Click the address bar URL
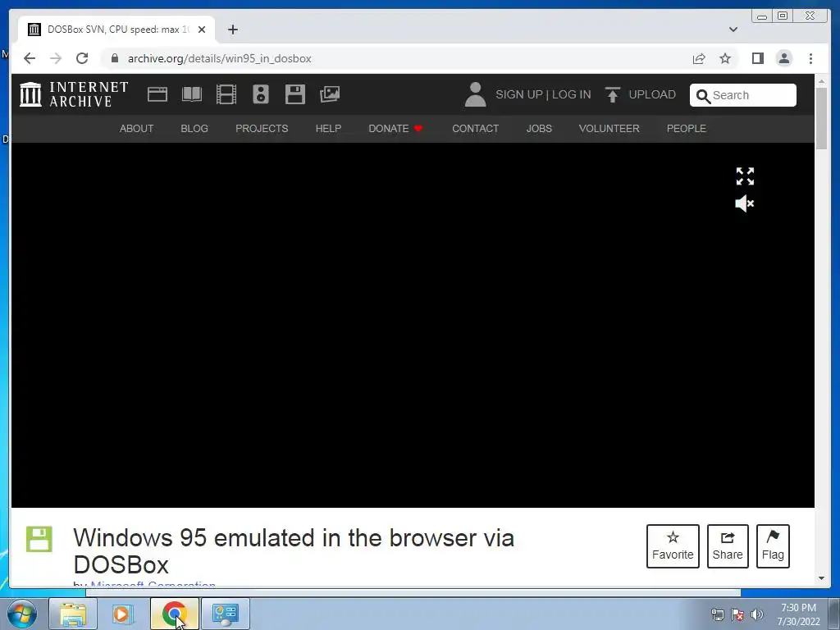Image resolution: width=840 pixels, height=630 pixels. pyautogui.click(x=219, y=58)
